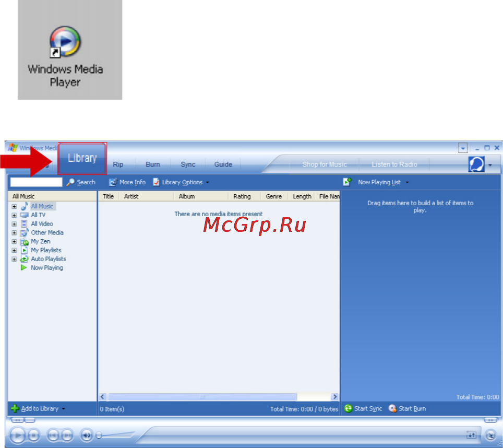Go to the Sync tab
Screen dimensions: 503x448
click(188, 164)
